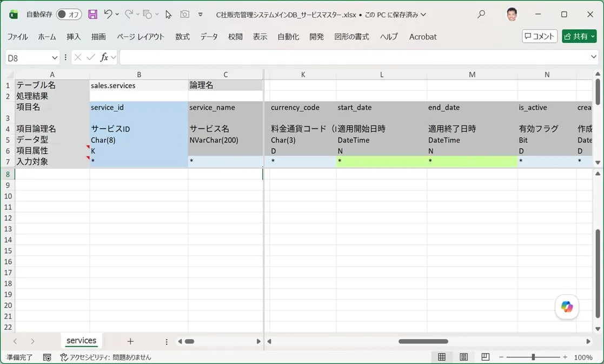Expand the Name Box dropdown arrow

pos(55,58)
